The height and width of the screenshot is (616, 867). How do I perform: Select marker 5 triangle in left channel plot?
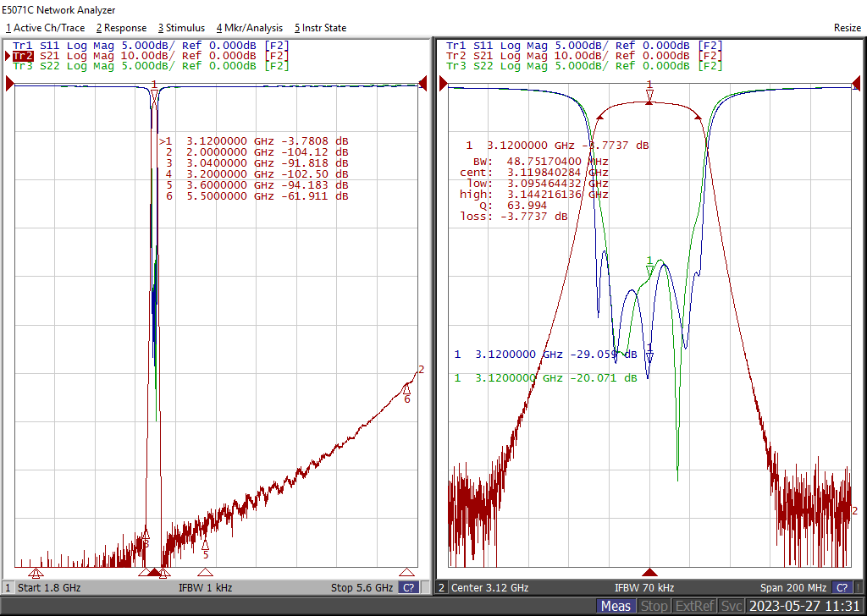[x=205, y=546]
